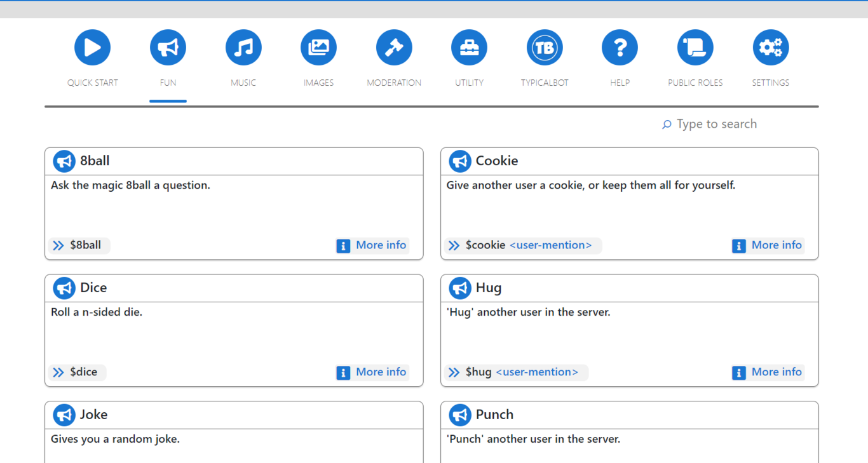Switch to the Fun tab
This screenshot has width=868, height=463.
(168, 83)
